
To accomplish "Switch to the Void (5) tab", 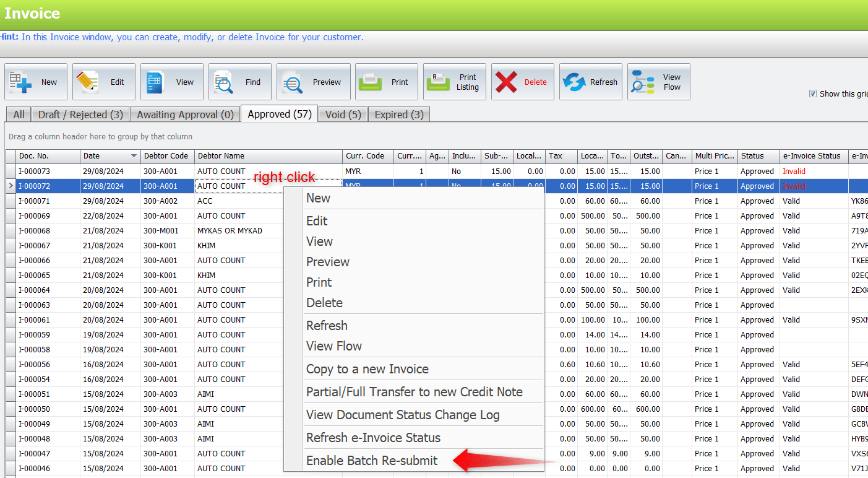I will tap(343, 115).
